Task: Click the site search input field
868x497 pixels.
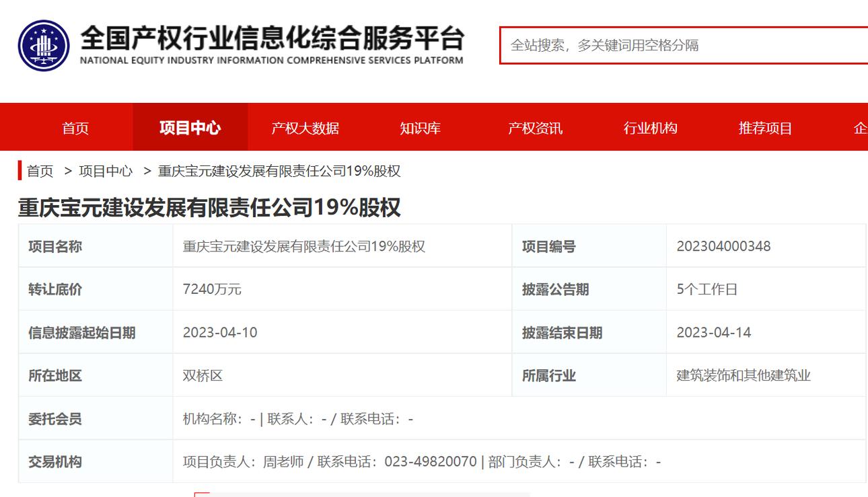Action: click(x=684, y=45)
